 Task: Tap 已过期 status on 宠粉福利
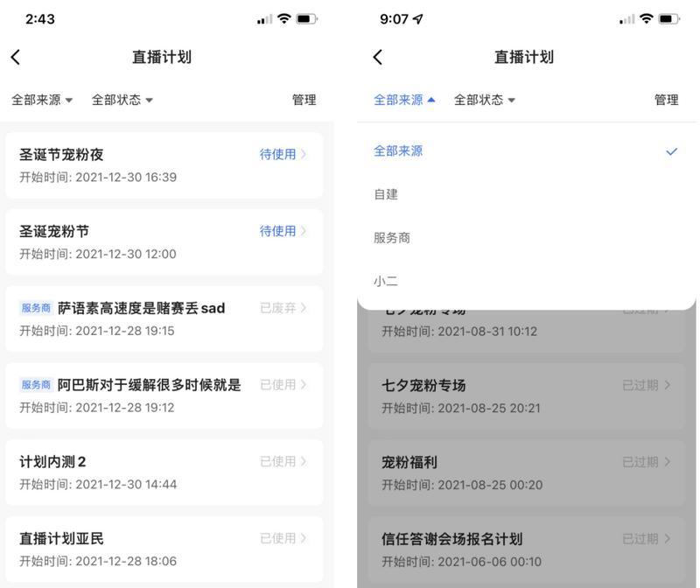tap(646, 462)
